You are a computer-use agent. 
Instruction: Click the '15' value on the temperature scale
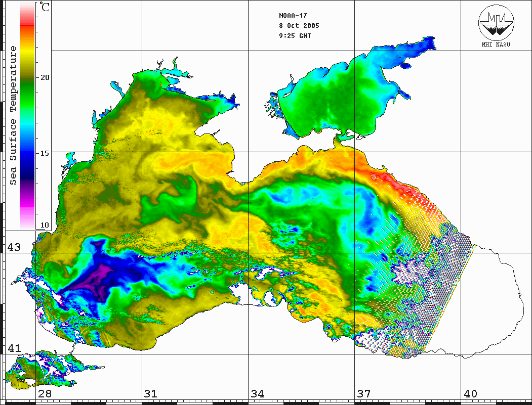point(45,153)
